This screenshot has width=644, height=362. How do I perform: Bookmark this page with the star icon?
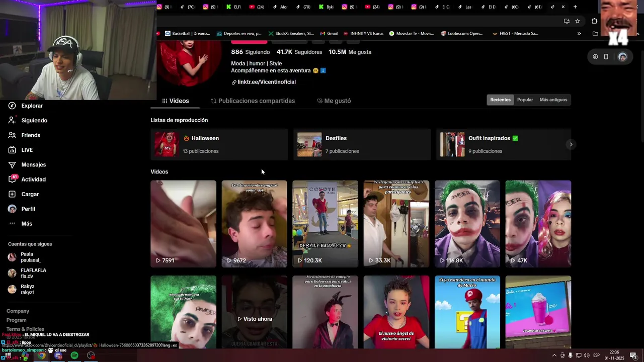pos(578,21)
